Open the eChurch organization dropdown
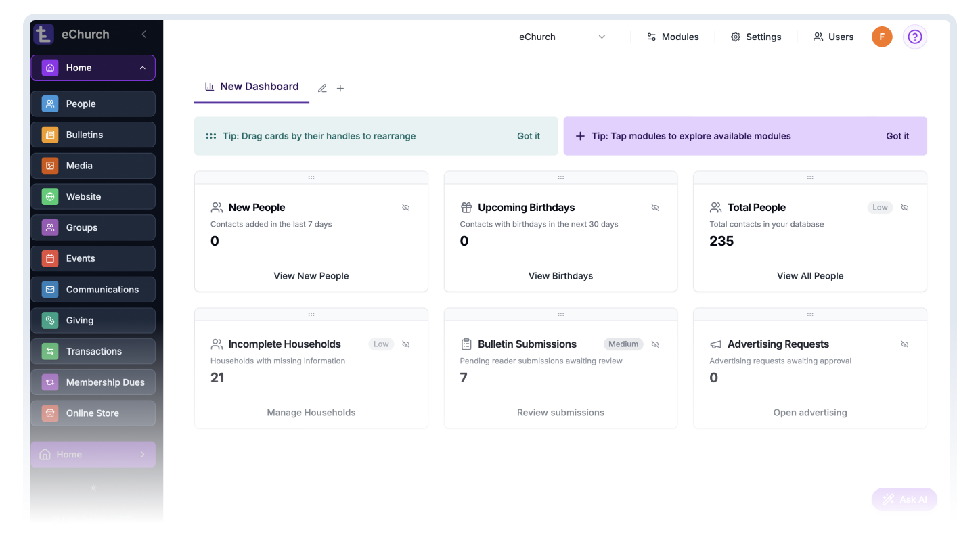The image size is (980, 546). (x=562, y=37)
